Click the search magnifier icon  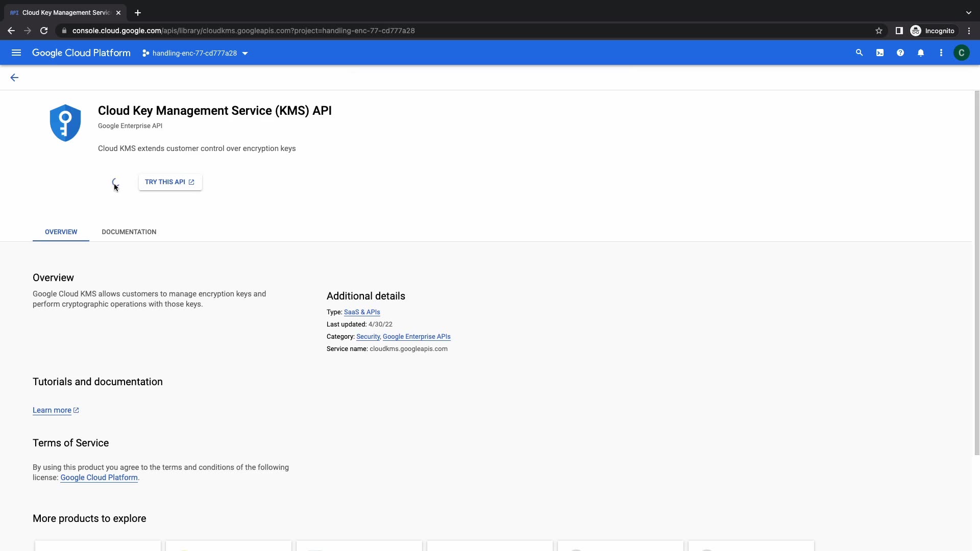coord(859,53)
